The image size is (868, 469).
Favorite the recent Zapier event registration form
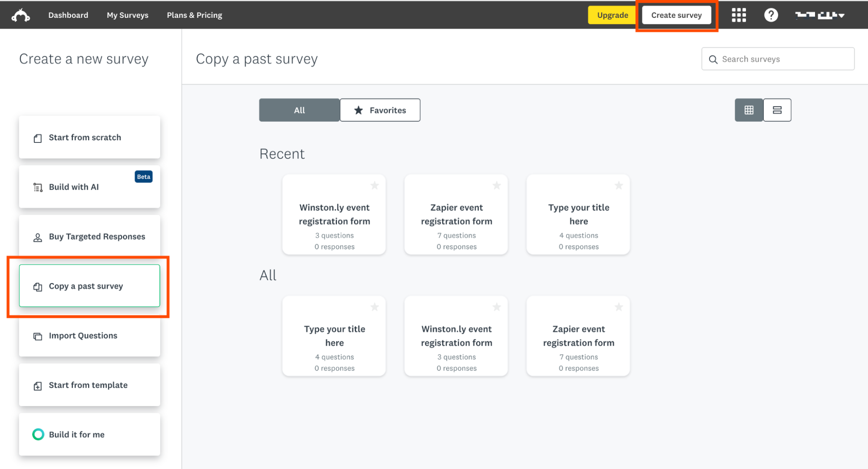click(497, 186)
